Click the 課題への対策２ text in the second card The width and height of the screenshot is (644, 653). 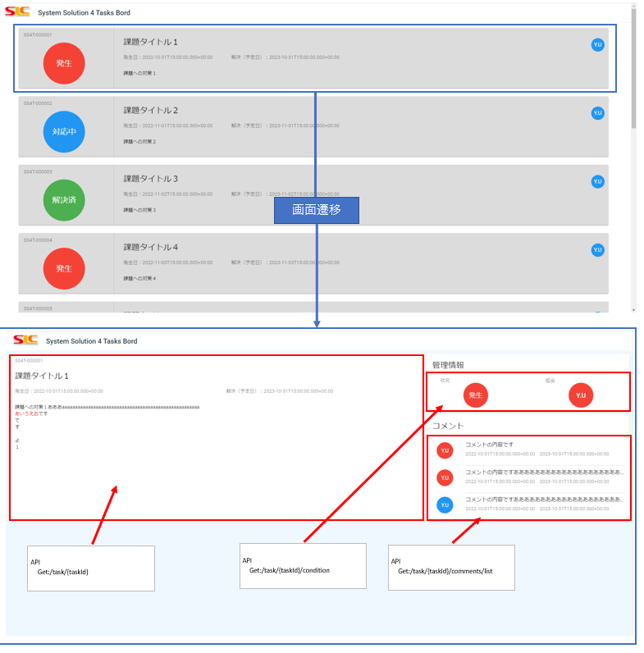click(x=139, y=142)
